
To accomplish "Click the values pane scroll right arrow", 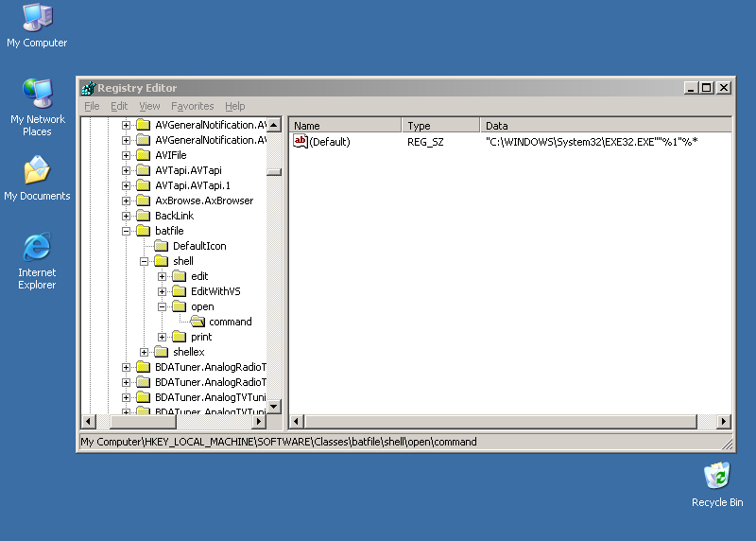I will coord(723,421).
